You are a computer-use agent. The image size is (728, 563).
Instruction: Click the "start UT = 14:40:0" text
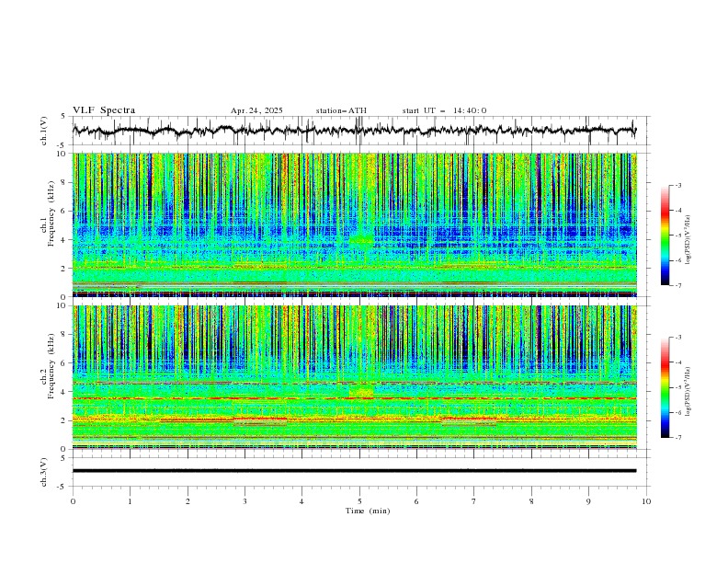pyautogui.click(x=444, y=110)
